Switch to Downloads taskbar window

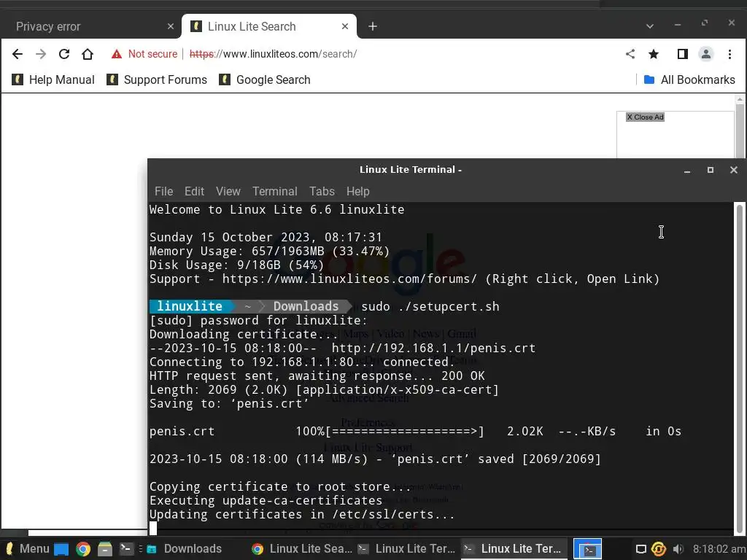click(x=185, y=548)
